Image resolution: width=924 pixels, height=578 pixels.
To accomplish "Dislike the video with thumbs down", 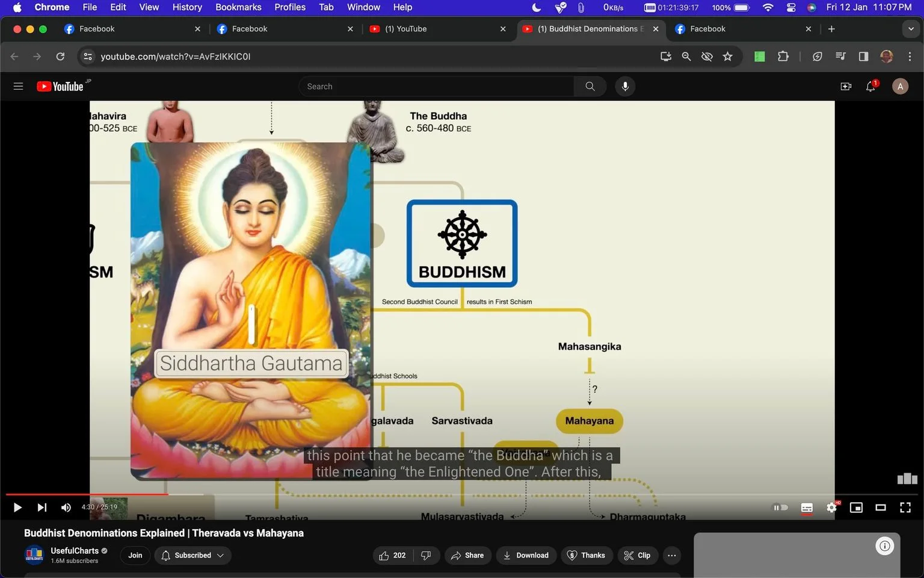I will click(426, 555).
